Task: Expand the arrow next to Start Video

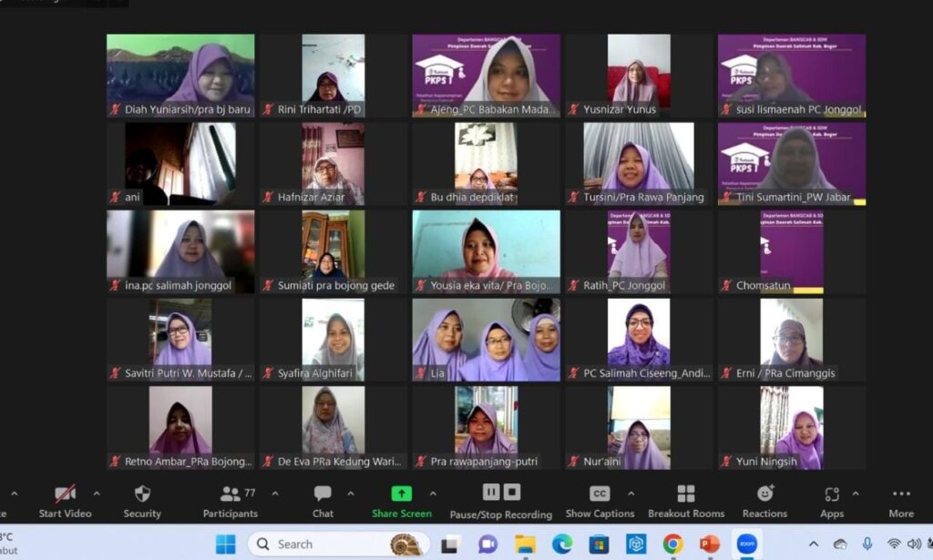Action: [x=97, y=494]
